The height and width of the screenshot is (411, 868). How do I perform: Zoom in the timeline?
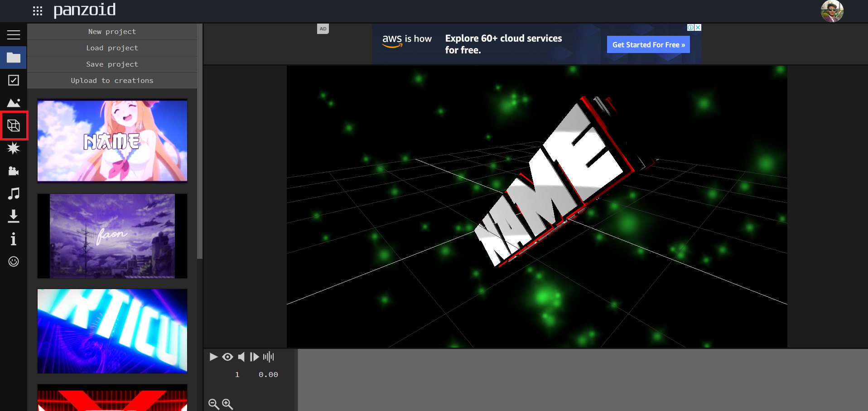coord(227,404)
